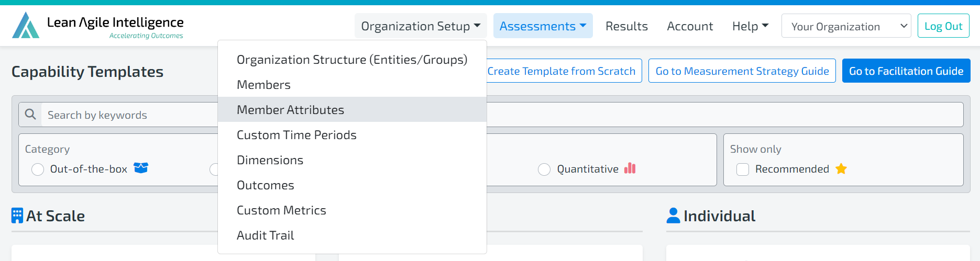Image resolution: width=980 pixels, height=261 pixels.
Task: Select the Out-of-the-box radio button
Action: (x=38, y=169)
